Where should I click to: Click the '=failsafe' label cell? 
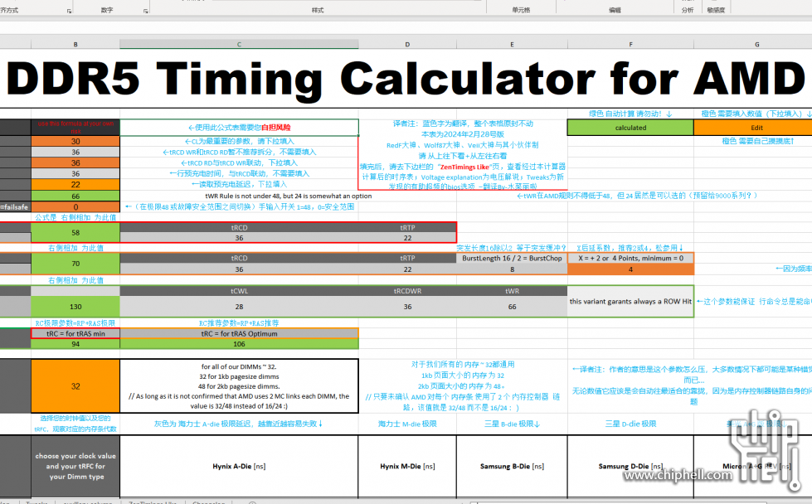tap(15, 207)
